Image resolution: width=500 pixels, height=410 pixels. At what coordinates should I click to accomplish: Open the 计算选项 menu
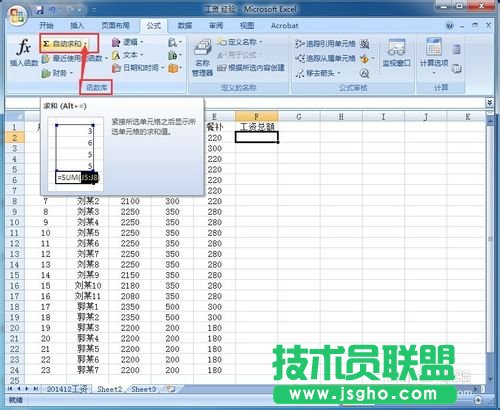(433, 56)
